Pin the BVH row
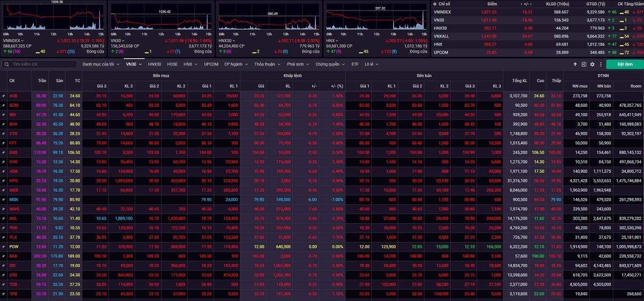644x301 pixels. [x=3, y=124]
